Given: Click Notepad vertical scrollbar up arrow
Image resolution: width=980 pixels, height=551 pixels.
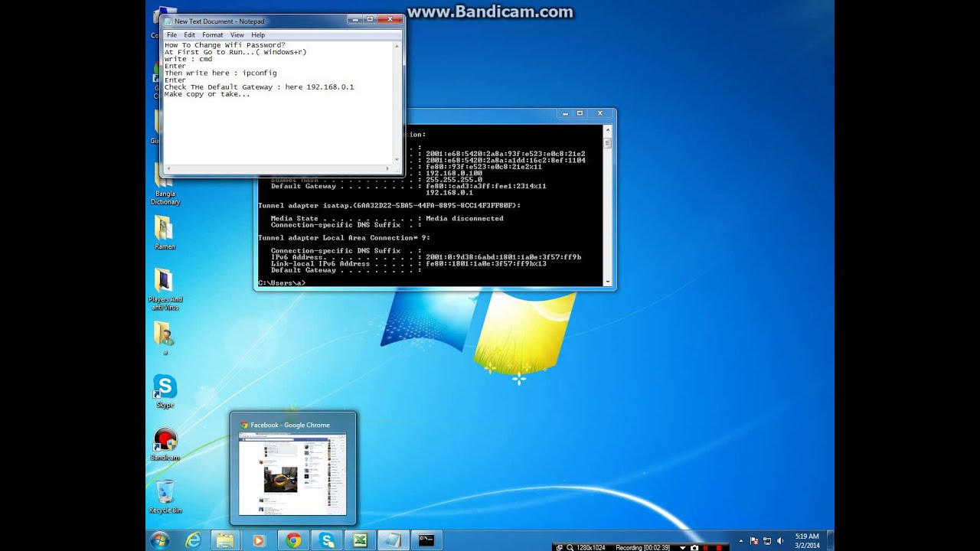Looking at the screenshot, I should (x=397, y=46).
